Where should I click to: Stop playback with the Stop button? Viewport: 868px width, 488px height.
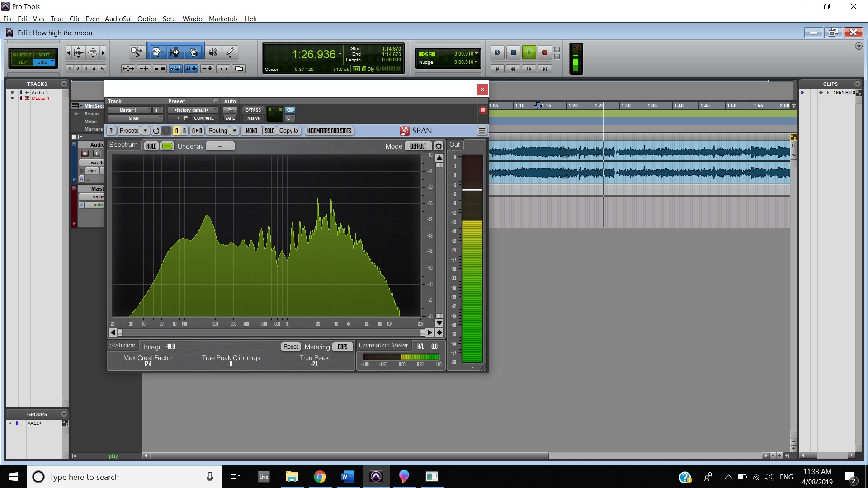point(513,53)
